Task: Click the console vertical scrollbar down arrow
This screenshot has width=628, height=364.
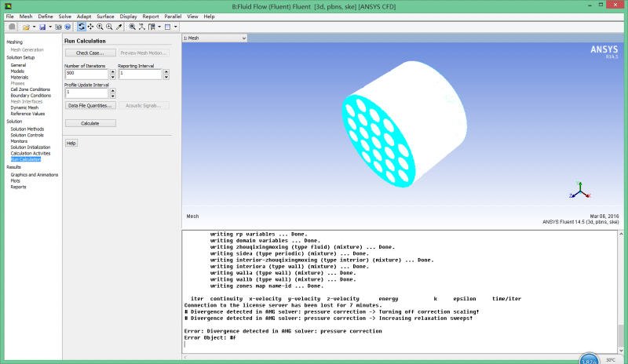Action: (x=621, y=351)
